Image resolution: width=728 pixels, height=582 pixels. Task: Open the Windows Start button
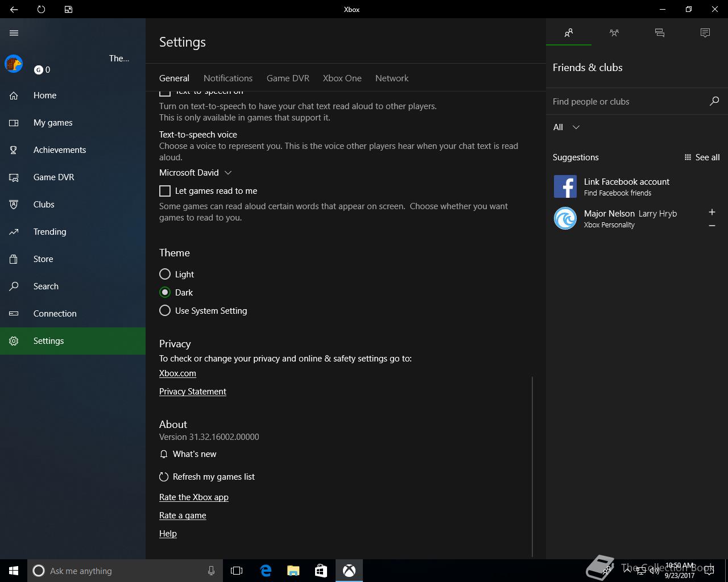[14, 571]
